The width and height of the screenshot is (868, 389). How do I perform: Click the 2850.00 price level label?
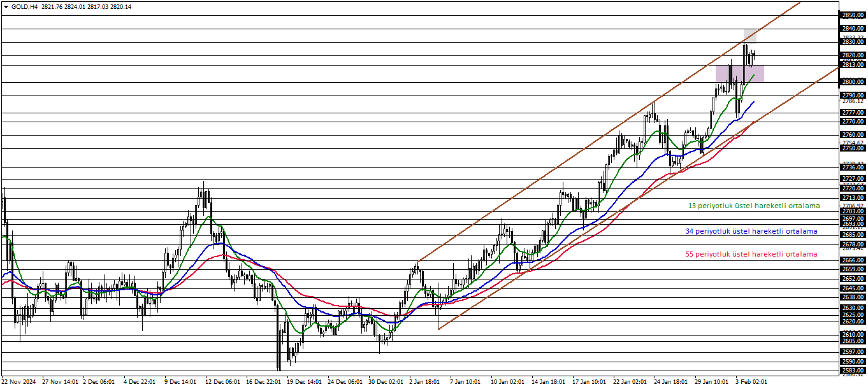(853, 15)
